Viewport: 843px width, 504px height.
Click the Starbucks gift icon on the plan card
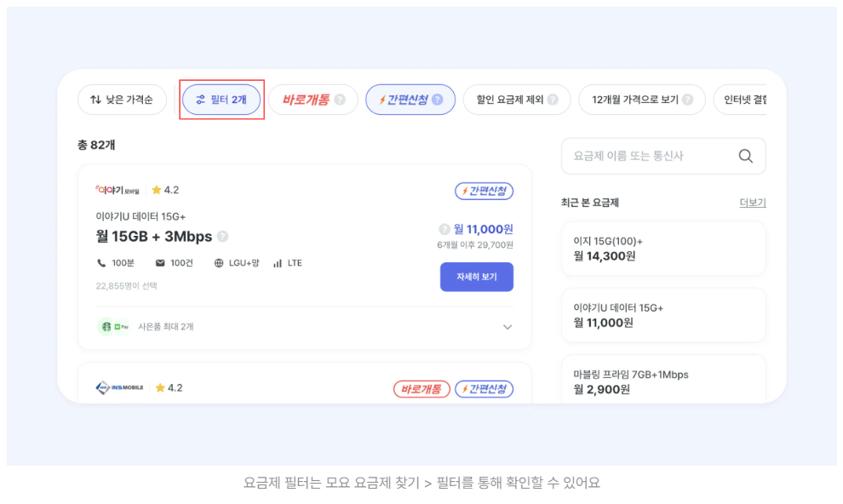(x=106, y=325)
